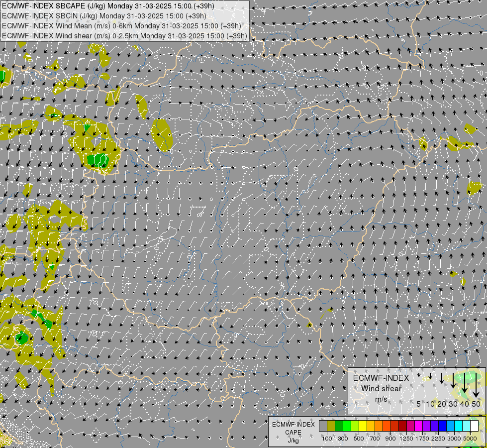Viewport: 487px width, 448px height.
Task: Select the lime yellow-green CAPE legend swatch
Action: click(x=355, y=426)
